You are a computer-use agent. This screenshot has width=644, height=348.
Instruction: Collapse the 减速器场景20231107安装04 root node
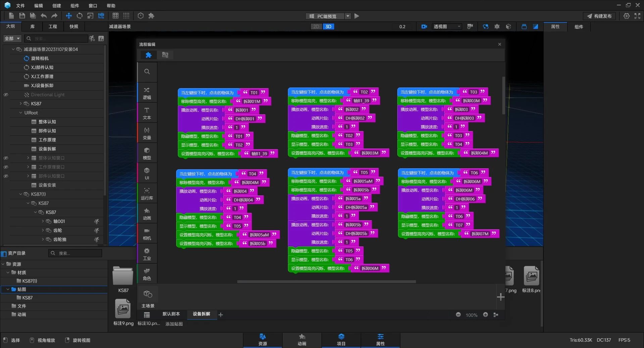tap(13, 49)
